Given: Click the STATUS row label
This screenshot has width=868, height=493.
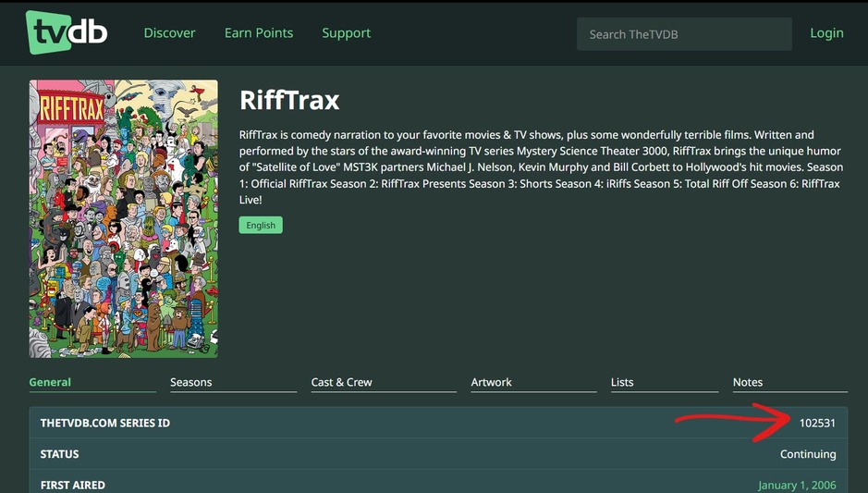Looking at the screenshot, I should coord(59,454).
